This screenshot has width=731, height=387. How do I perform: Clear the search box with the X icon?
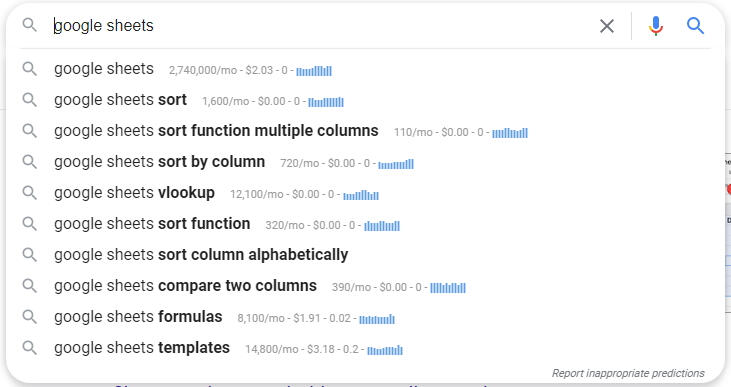click(607, 26)
